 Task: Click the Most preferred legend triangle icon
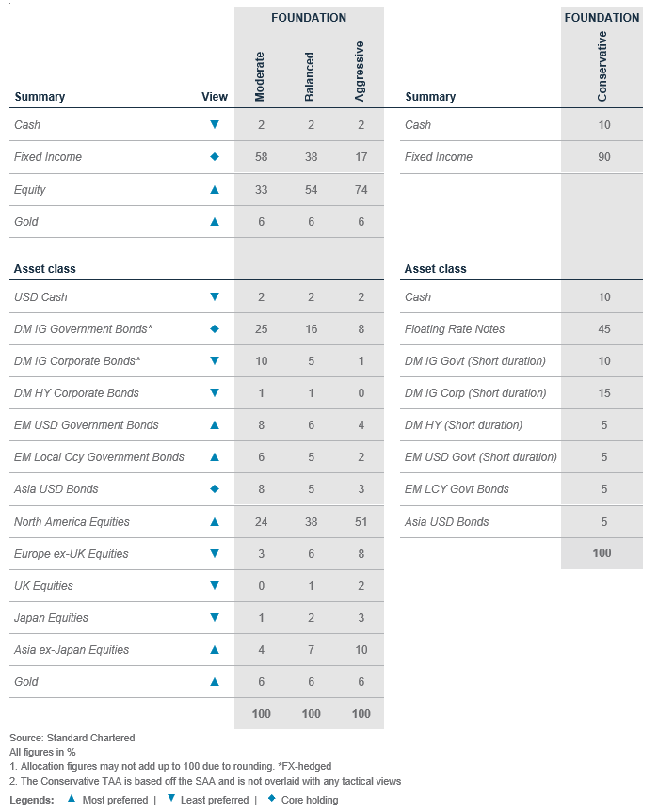72,800
